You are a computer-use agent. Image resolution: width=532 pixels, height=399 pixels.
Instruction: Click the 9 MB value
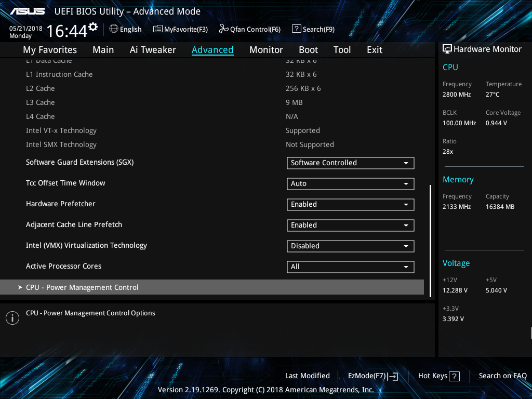(294, 102)
